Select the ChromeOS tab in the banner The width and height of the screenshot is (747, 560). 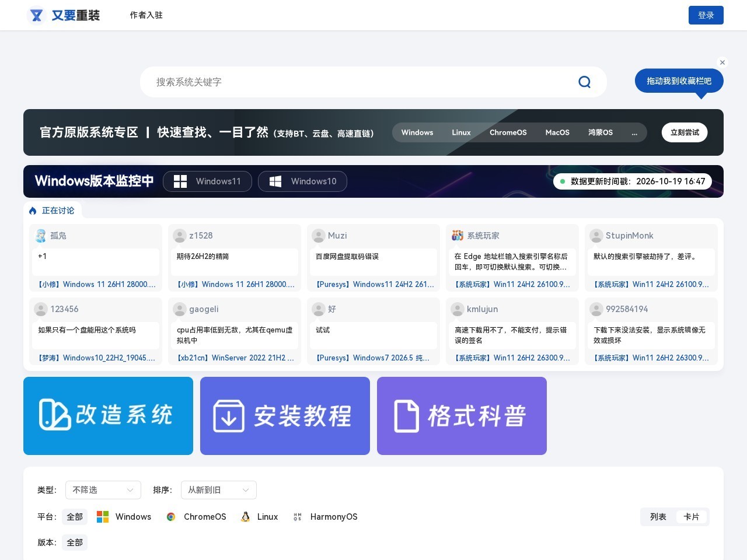pos(508,132)
